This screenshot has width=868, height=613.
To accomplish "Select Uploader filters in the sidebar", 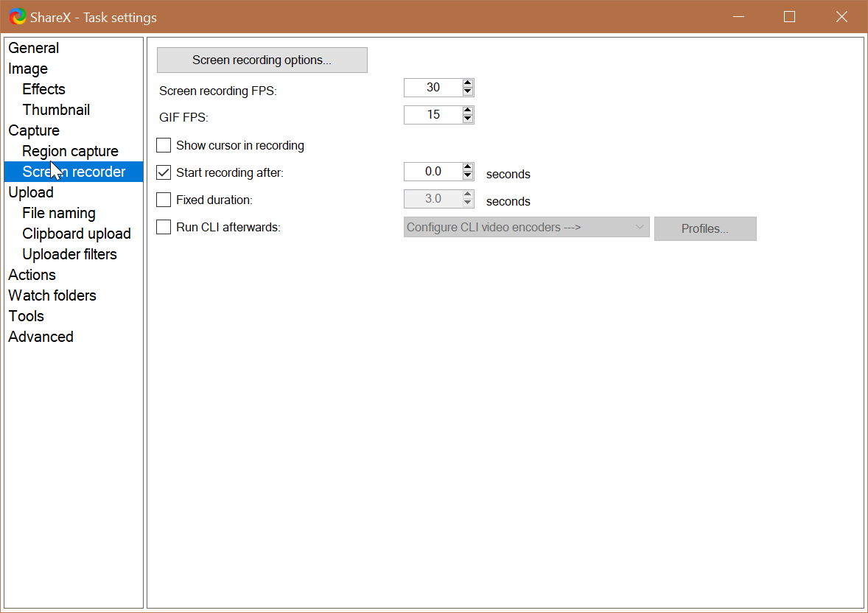I will click(69, 253).
